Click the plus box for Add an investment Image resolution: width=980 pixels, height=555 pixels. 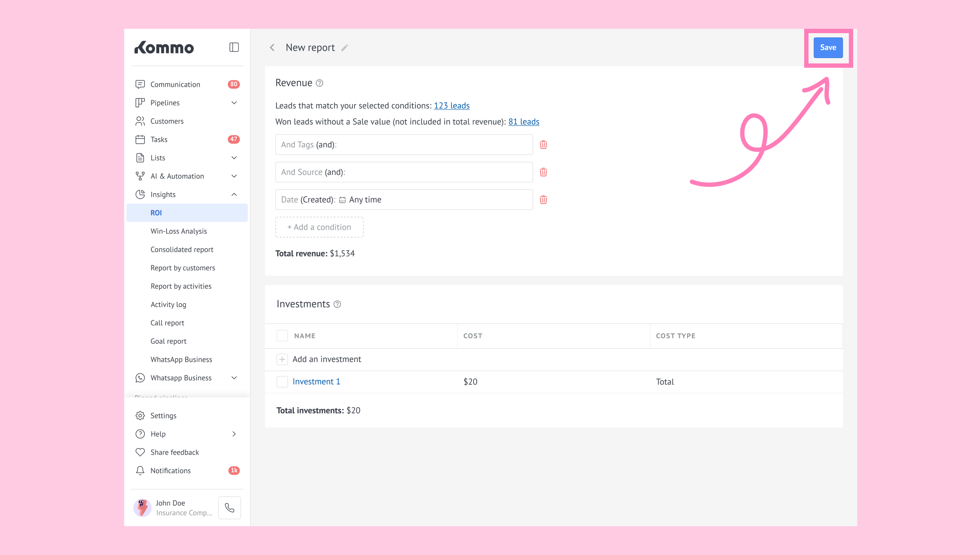coord(282,359)
